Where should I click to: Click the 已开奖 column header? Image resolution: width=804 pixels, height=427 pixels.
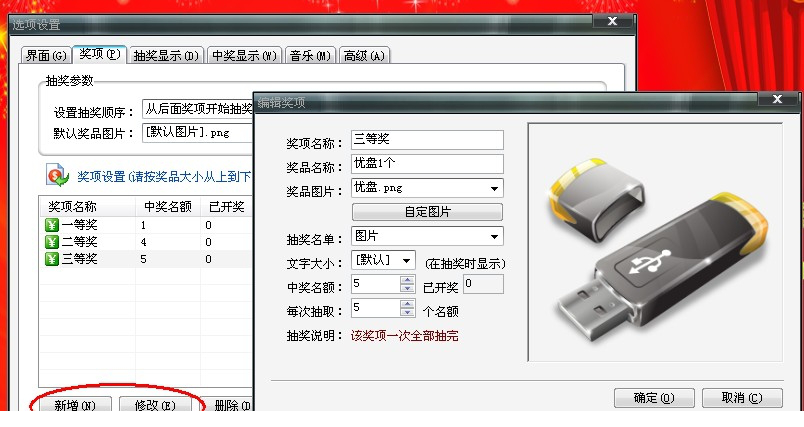coord(227,207)
